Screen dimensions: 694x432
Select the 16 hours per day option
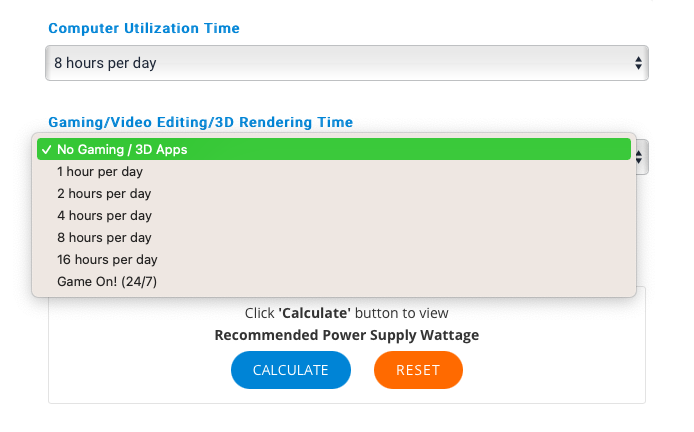coord(108,260)
